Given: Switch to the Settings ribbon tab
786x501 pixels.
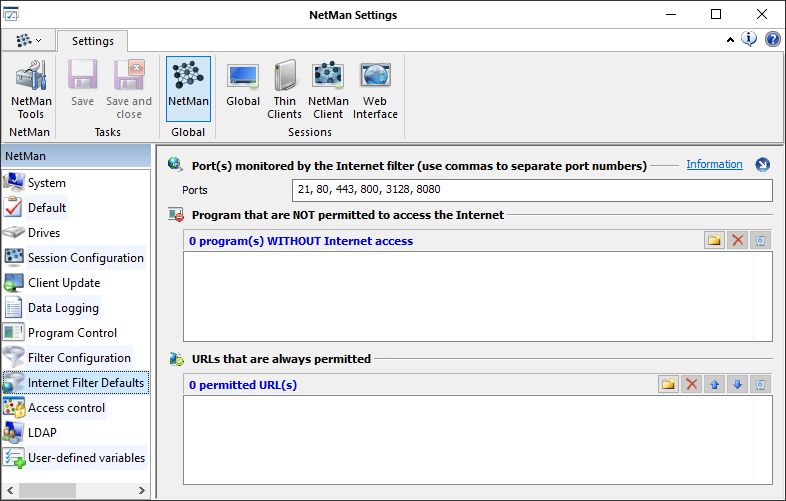Looking at the screenshot, I should coord(93,41).
